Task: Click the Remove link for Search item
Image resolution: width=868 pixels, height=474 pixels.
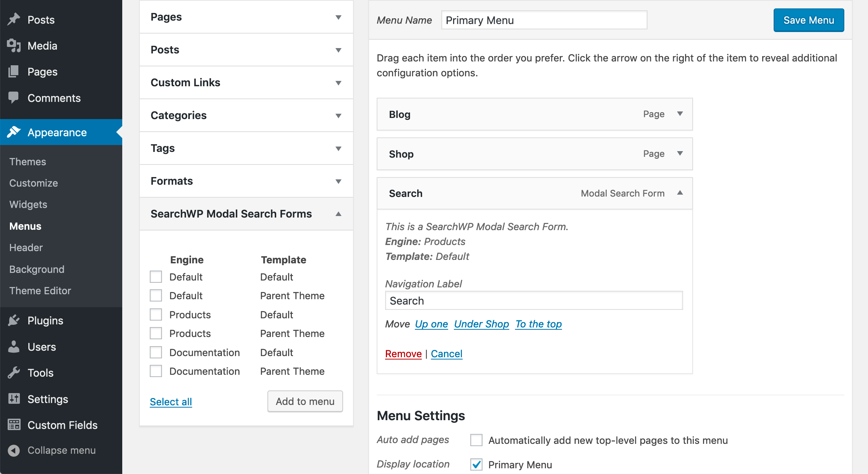Action: click(403, 353)
